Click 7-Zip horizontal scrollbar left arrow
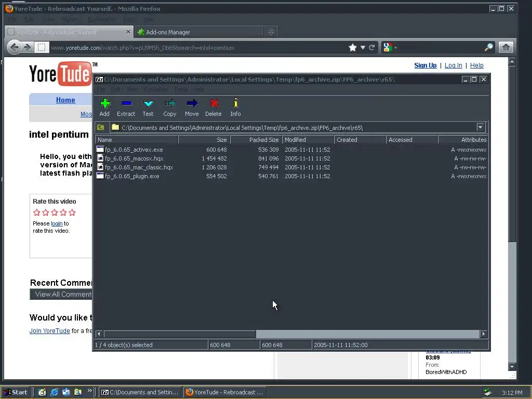 click(99, 334)
